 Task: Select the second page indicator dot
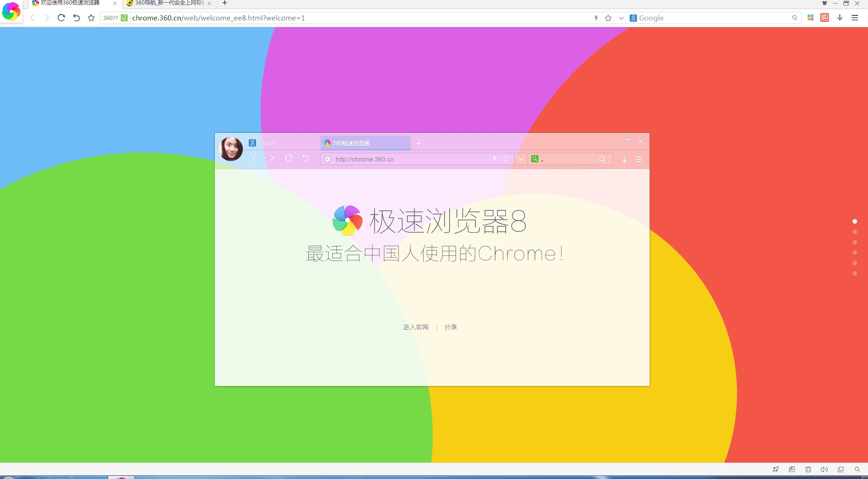[x=855, y=232]
